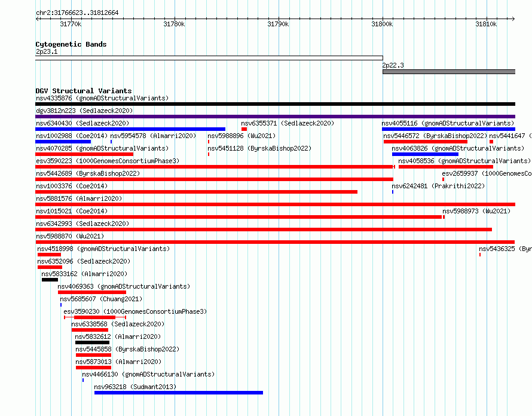Open nsv4063826 gnomADStructuralVariants label
Viewport: 532px width, 416px height.
point(458,148)
